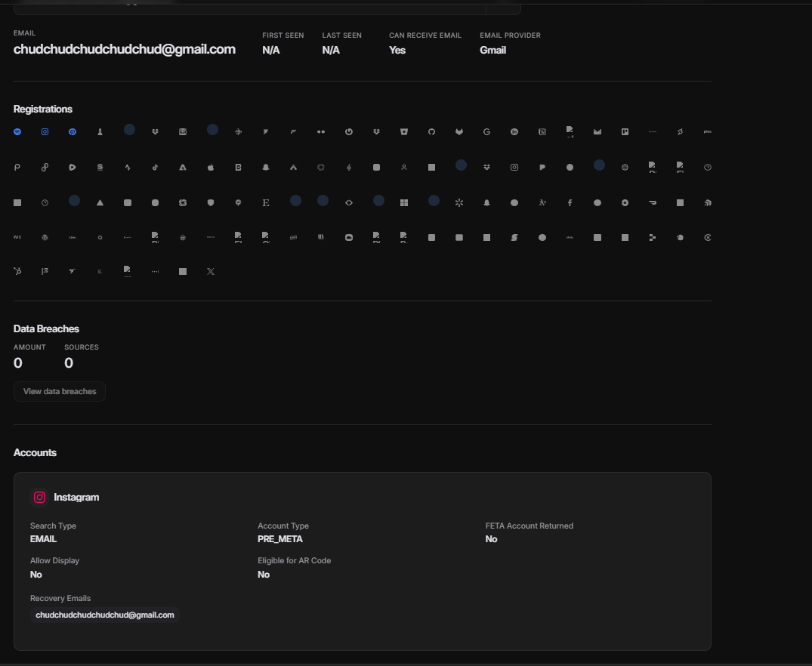
Task: Open the chess pawn registration icon
Action: pos(100,132)
